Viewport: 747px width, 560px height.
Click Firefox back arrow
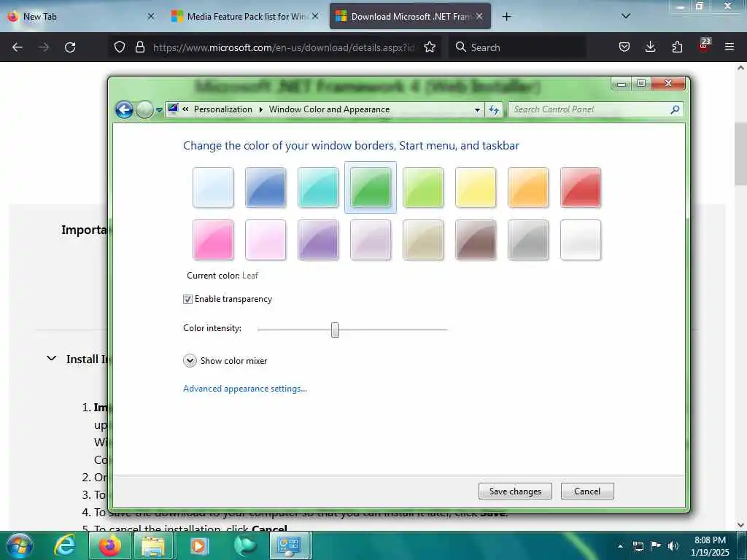[18, 47]
